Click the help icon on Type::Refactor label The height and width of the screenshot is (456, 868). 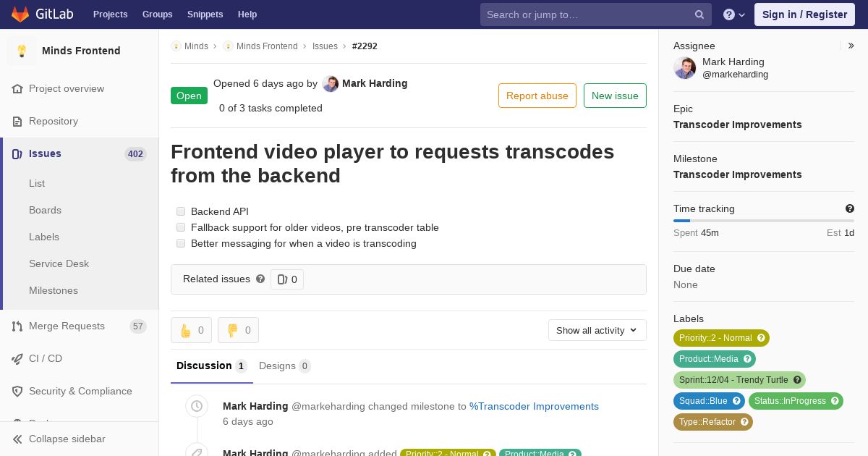pos(744,422)
